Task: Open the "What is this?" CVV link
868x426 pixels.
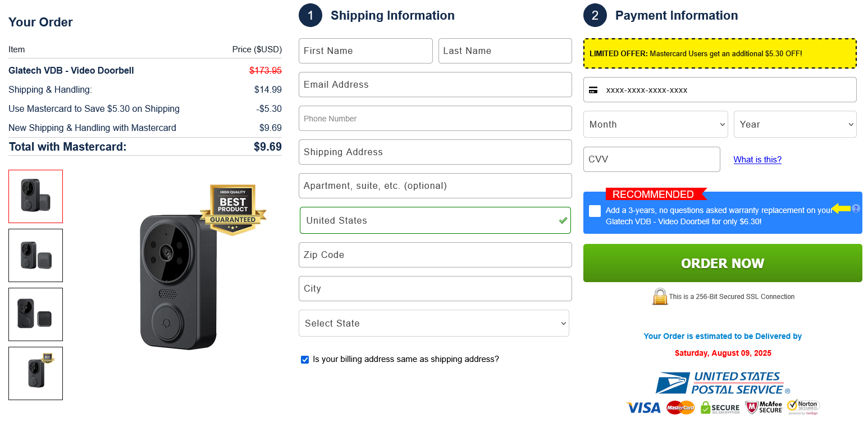Action: (757, 160)
